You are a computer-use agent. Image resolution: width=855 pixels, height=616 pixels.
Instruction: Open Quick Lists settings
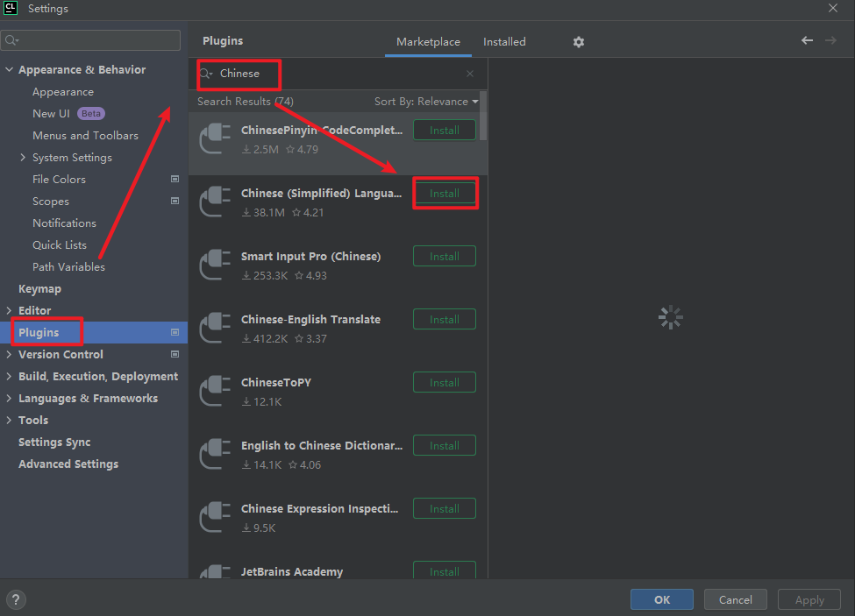pos(60,245)
